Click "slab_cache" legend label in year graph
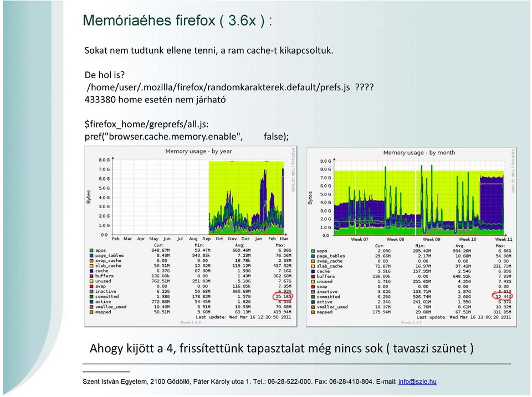 (x=108, y=266)
